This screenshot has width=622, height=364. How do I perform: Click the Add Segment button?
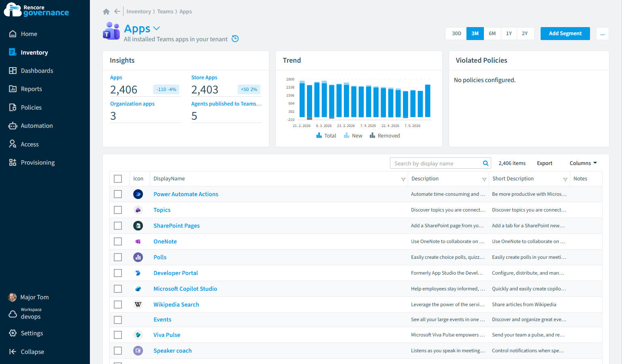point(565,34)
